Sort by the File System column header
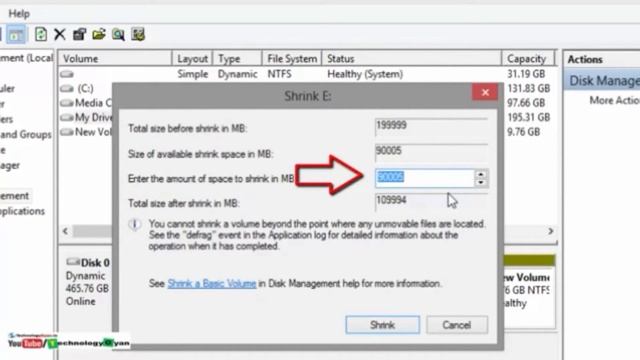Screen dimensions: 640x360 (x=292, y=59)
